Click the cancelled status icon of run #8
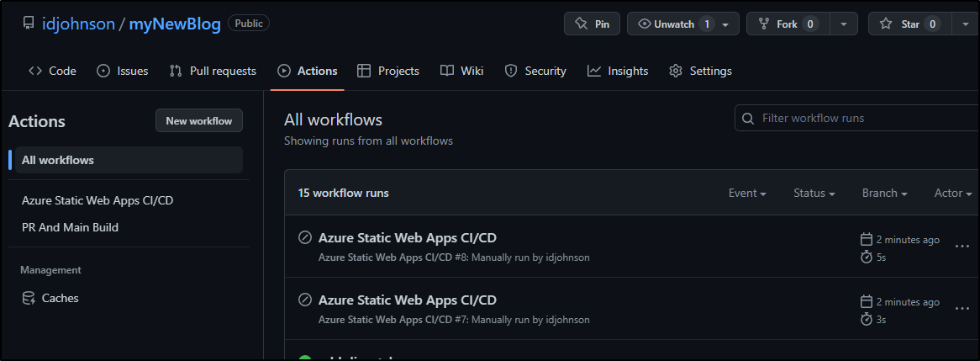The width and height of the screenshot is (980, 361). (305, 238)
